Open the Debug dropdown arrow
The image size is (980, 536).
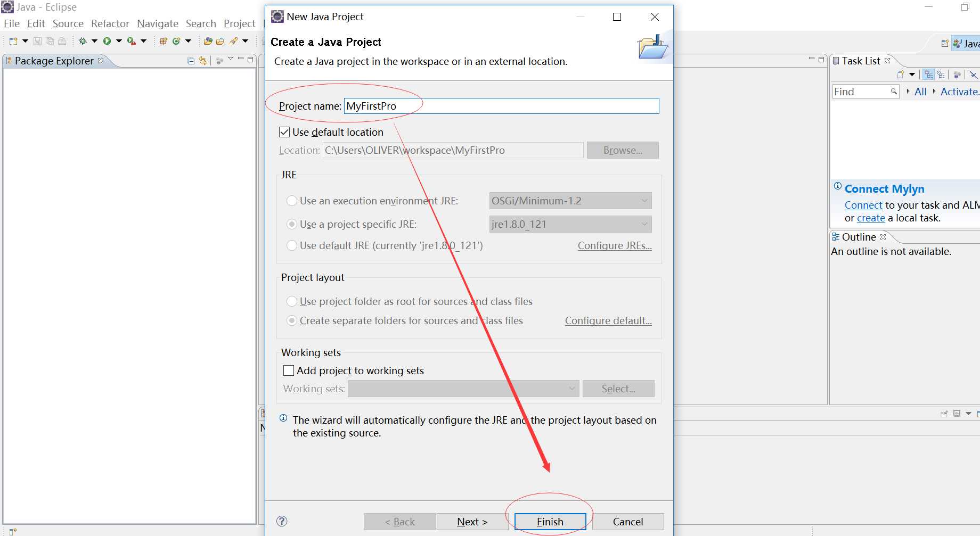coord(94,41)
